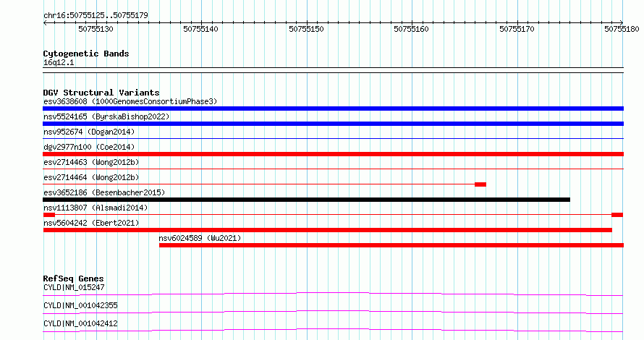
Task: Click right red end block of nsv1113807
Action: click(x=617, y=215)
